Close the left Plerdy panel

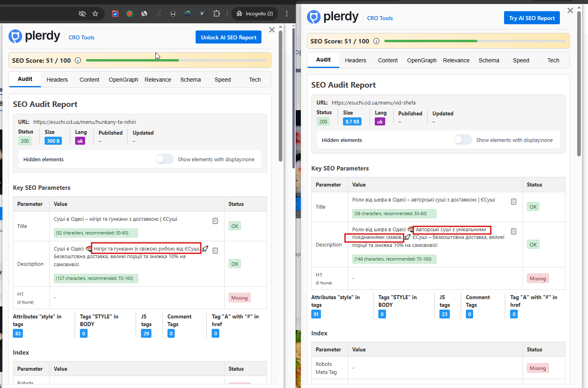(272, 30)
